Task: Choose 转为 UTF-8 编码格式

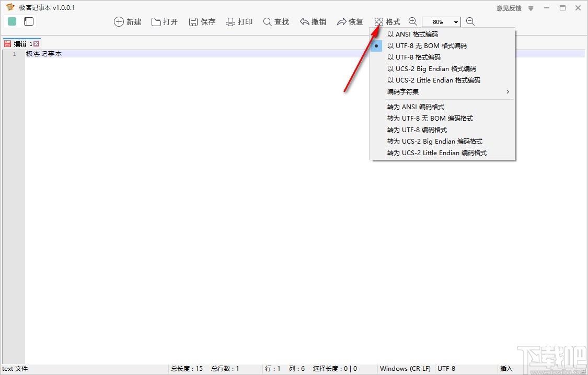Action: [x=442, y=130]
